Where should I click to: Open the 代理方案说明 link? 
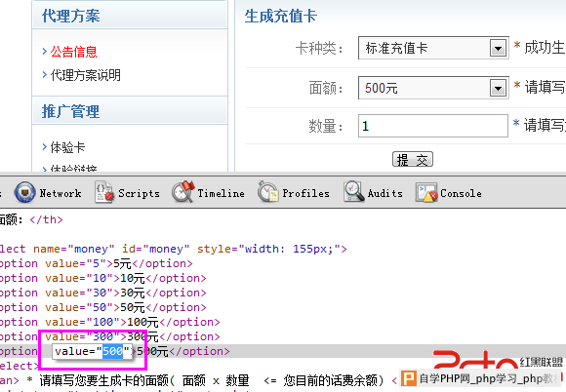click(x=86, y=75)
